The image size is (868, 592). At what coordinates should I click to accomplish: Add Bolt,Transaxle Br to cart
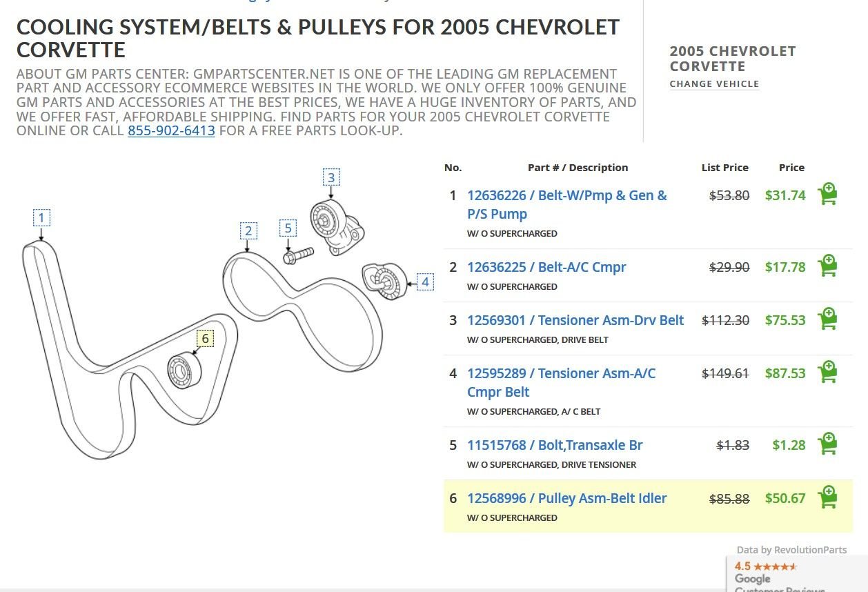[x=827, y=444]
